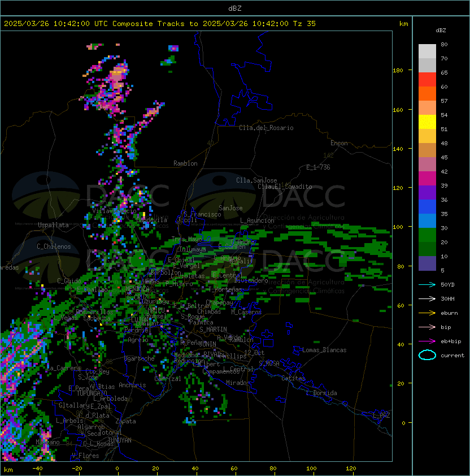This screenshot has height=476, width=470.
Task: Pick the lightest gray swatch atop the scale
Action: pyautogui.click(x=427, y=51)
